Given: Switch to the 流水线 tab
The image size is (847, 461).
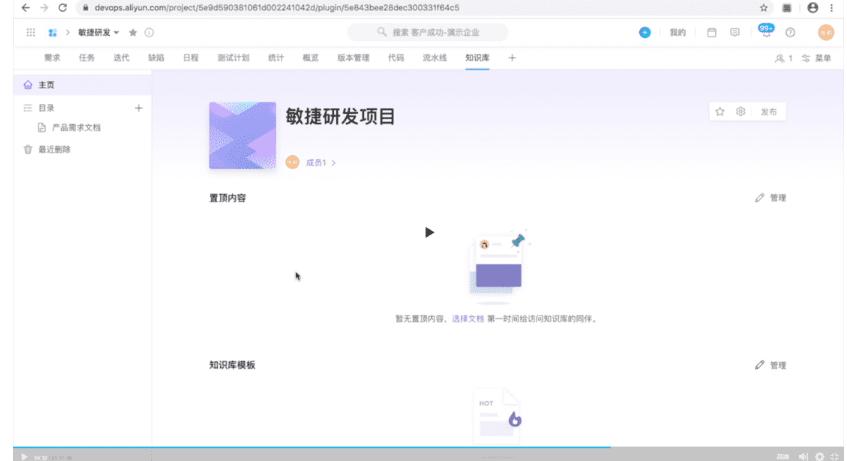Looking at the screenshot, I should (435, 58).
